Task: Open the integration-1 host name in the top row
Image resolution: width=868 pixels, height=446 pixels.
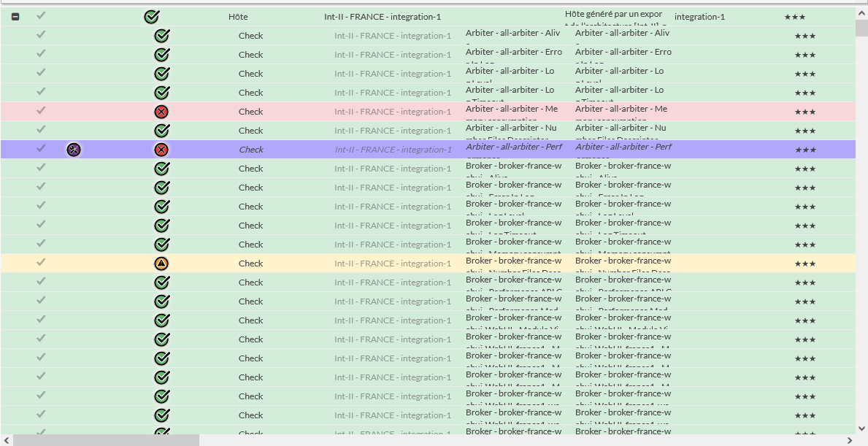Action: pos(699,17)
